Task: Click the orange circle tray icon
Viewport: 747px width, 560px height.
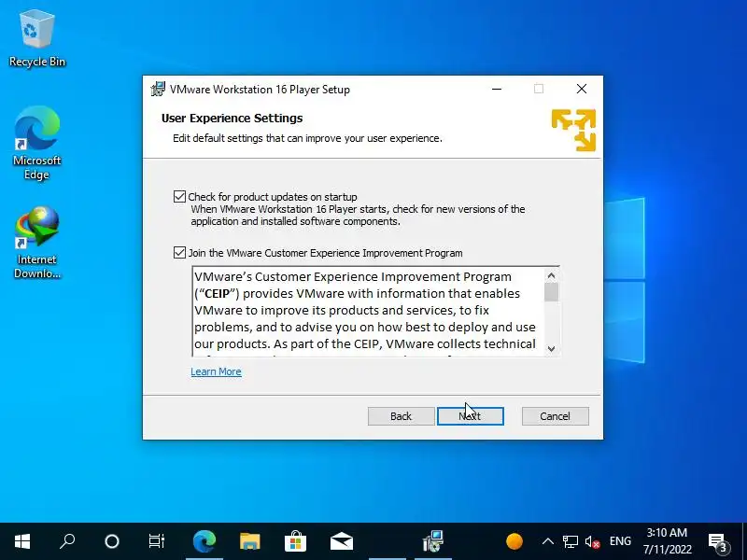Action: point(514,541)
